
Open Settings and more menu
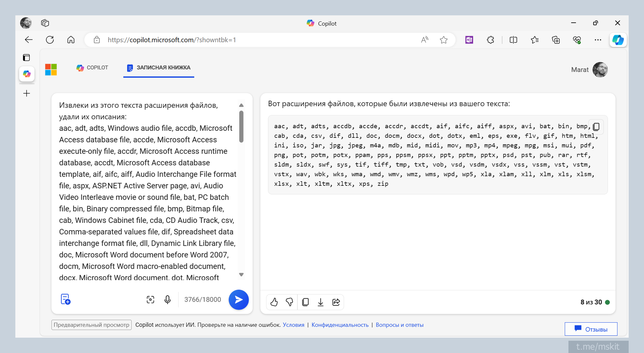pyautogui.click(x=598, y=40)
